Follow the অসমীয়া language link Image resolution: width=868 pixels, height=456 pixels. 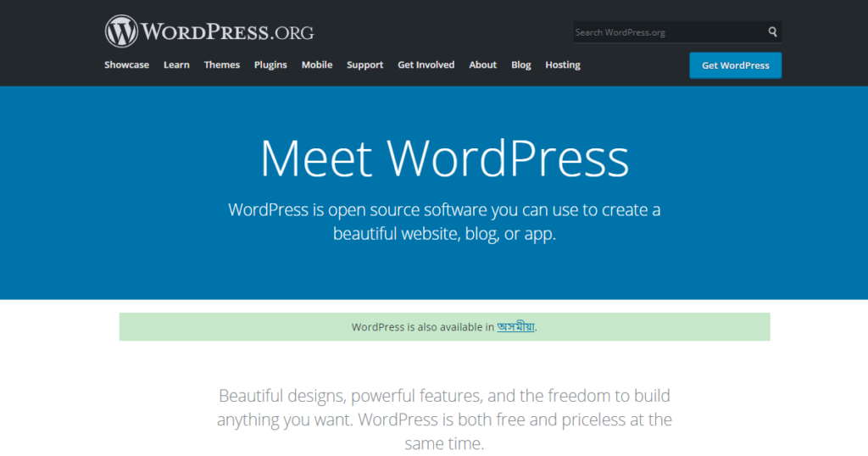[515, 327]
